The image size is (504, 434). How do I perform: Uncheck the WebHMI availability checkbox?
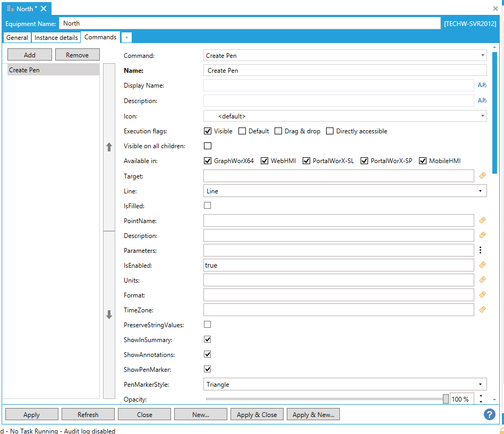point(264,161)
